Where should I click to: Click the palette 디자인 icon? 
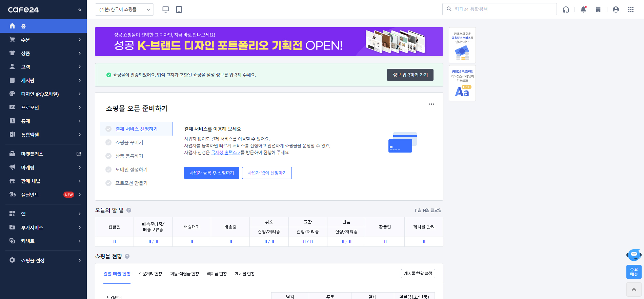(12, 94)
